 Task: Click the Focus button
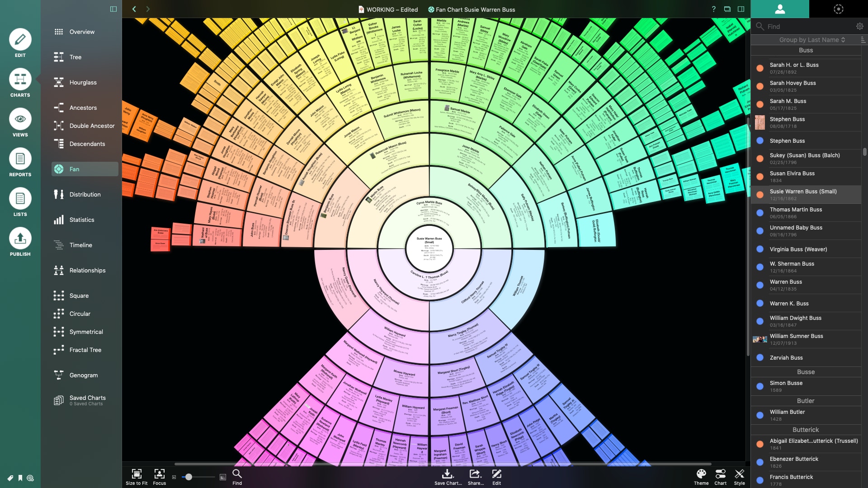tap(159, 477)
